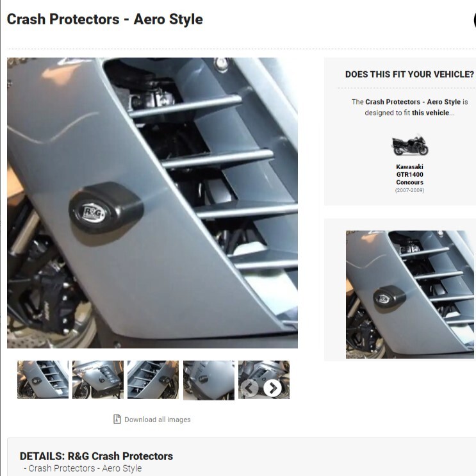The image size is (476, 476).
Task: Advance thumbnails with the right chevron arrow
Action: pyautogui.click(x=272, y=388)
